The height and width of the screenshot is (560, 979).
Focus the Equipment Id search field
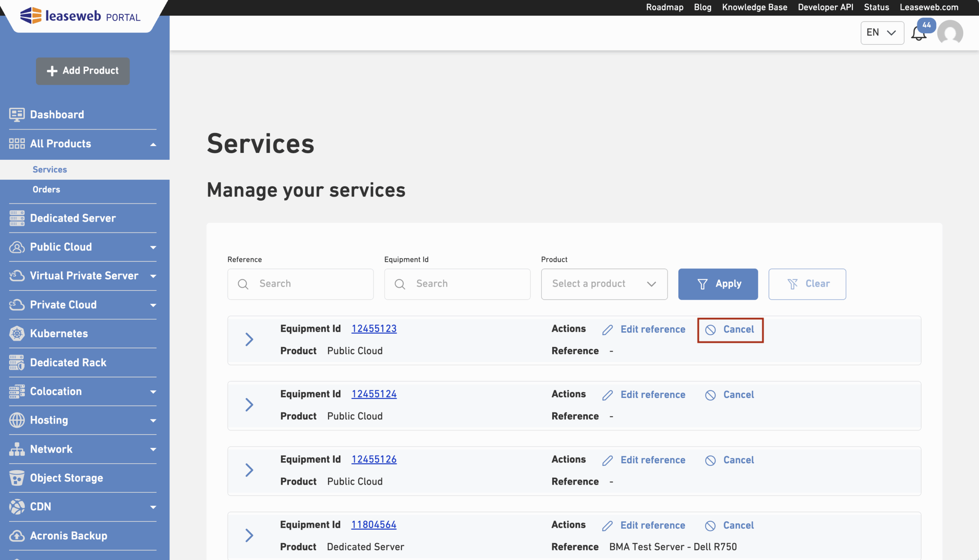[457, 284]
